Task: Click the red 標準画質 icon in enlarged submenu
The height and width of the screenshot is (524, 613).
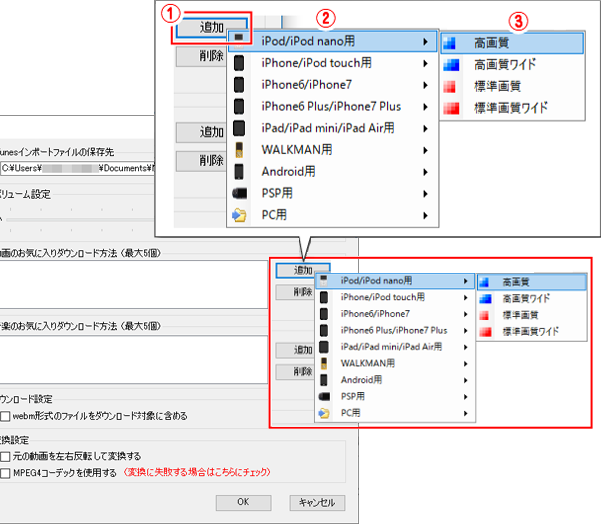Action: (x=451, y=86)
